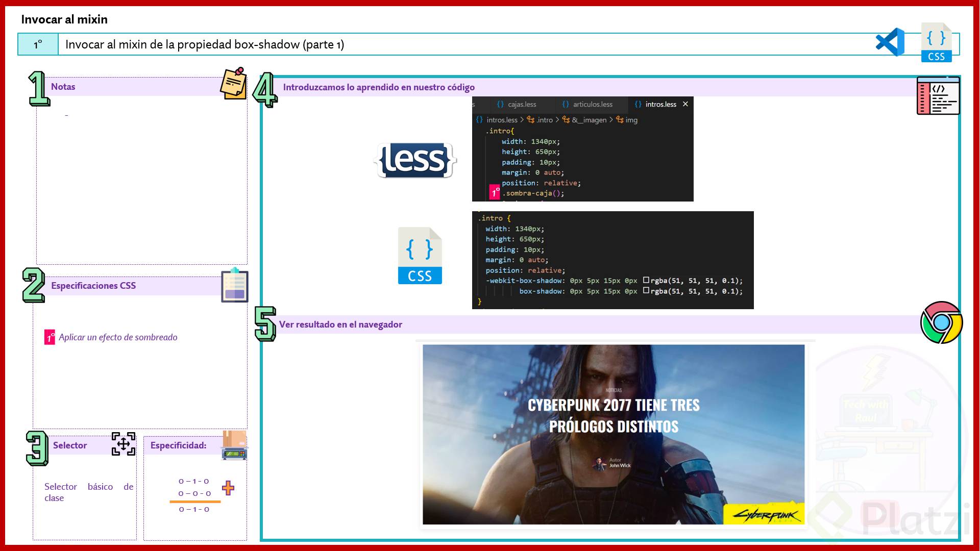Click .intro in the breadcrumb path
Image resolution: width=980 pixels, height=551 pixels.
(x=544, y=120)
